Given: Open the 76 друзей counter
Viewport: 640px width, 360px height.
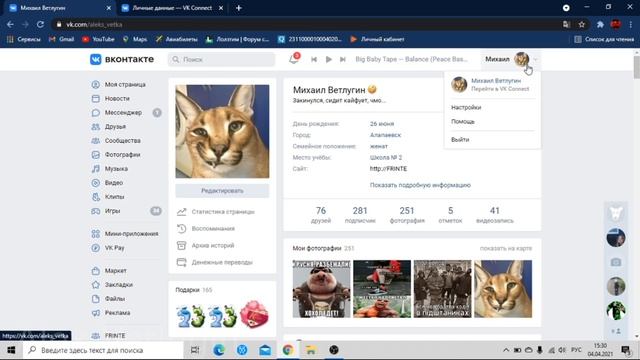Looking at the screenshot, I should tap(321, 215).
